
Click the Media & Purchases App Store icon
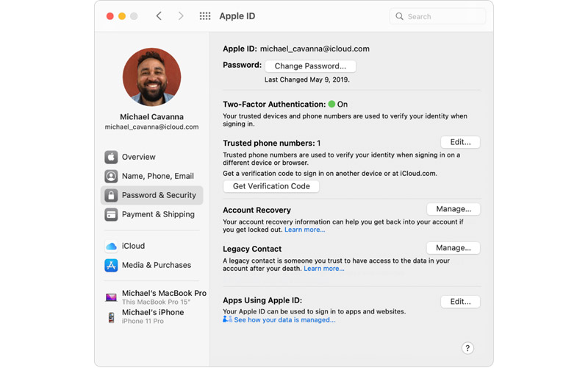pyautogui.click(x=111, y=266)
